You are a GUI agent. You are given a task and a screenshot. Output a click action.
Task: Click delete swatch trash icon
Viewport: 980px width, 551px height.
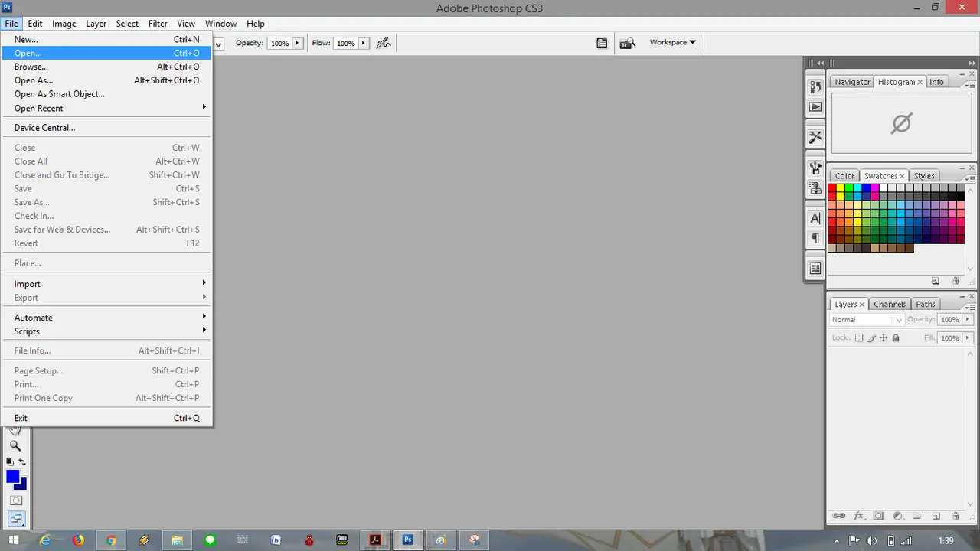955,281
